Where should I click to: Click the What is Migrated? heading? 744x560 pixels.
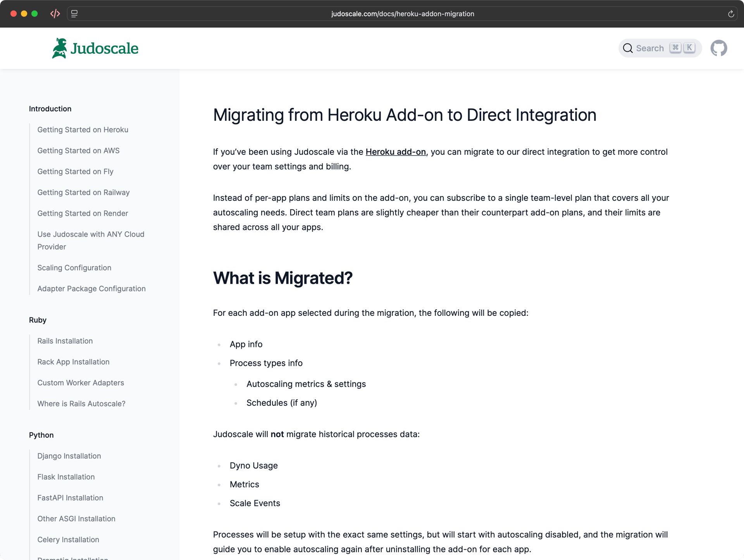coord(283,278)
